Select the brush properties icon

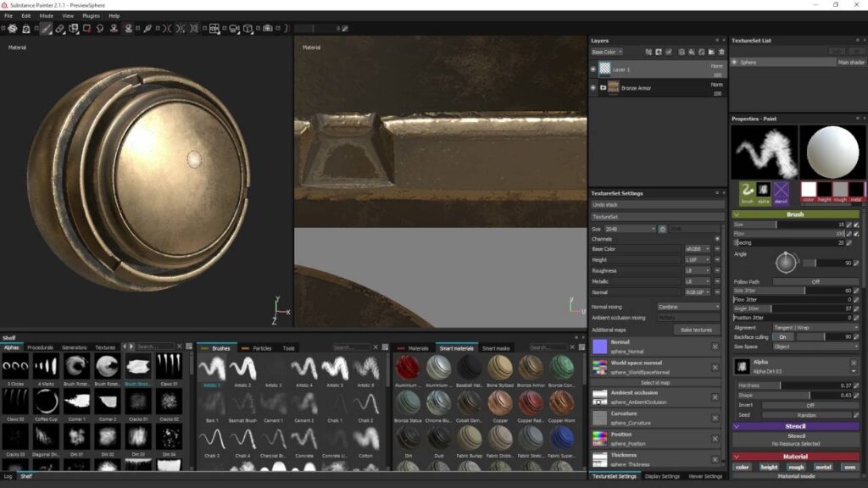[x=748, y=192]
